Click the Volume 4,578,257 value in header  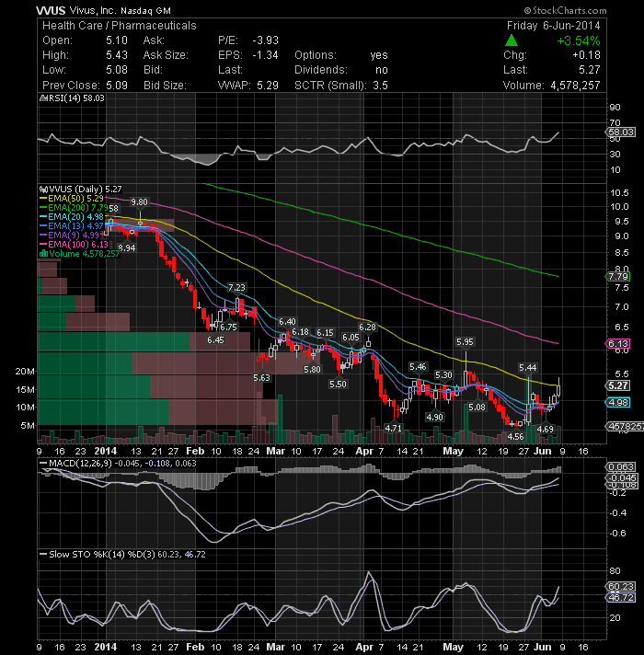click(575, 86)
